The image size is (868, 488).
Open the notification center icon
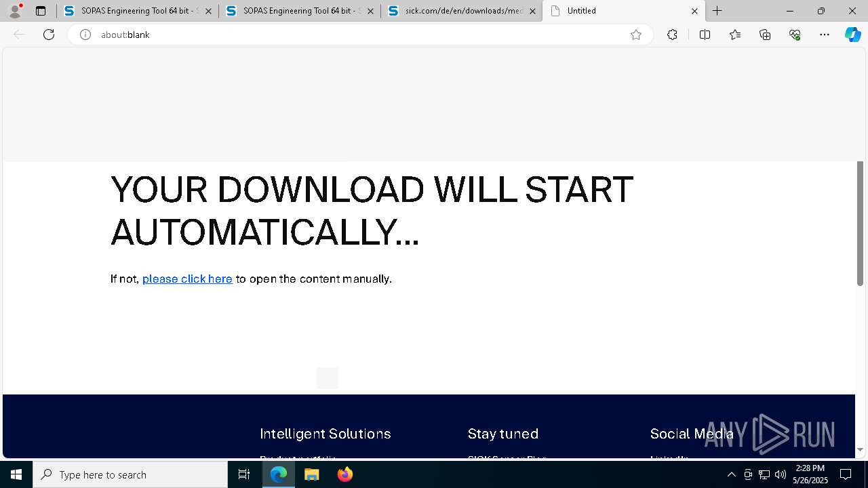coord(846,474)
